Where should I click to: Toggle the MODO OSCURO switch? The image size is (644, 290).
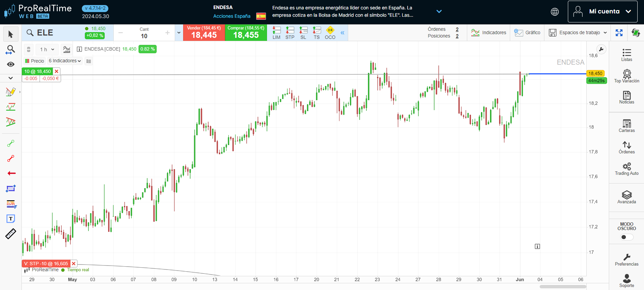point(627,237)
